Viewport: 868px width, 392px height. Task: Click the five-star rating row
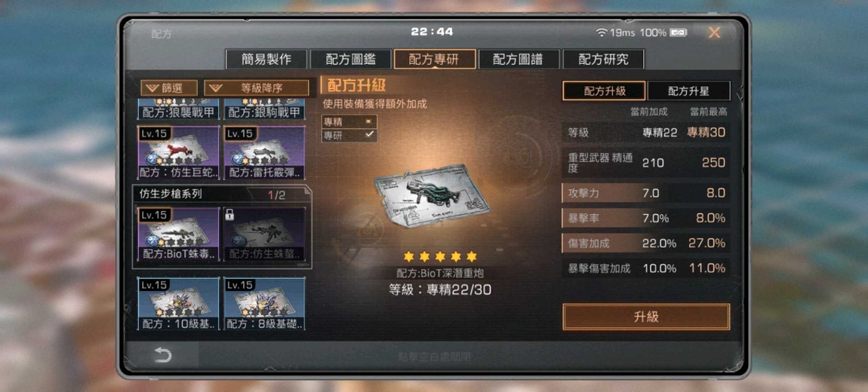440,256
